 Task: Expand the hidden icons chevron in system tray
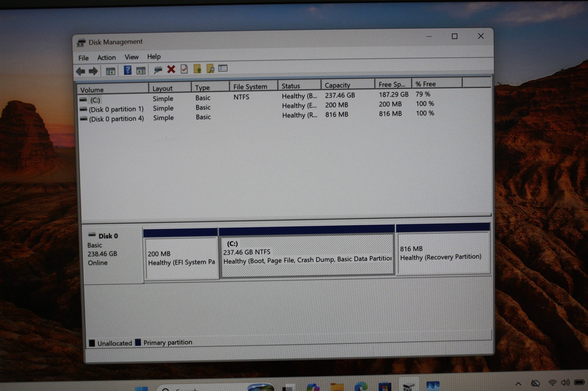518,384
